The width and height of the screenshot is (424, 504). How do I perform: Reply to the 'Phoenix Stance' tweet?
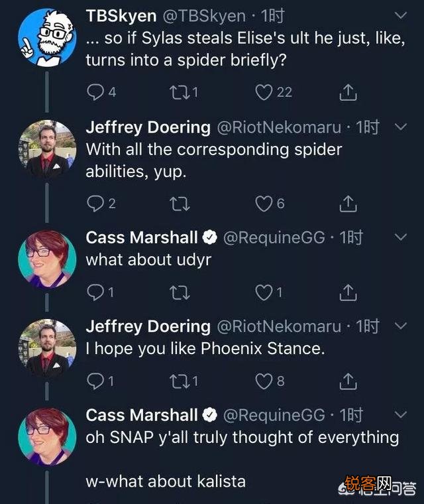click(x=96, y=381)
